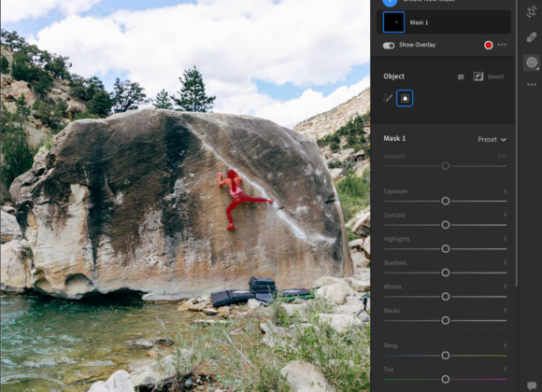The height and width of the screenshot is (392, 542).
Task: Click the Invert label
Action: click(495, 77)
